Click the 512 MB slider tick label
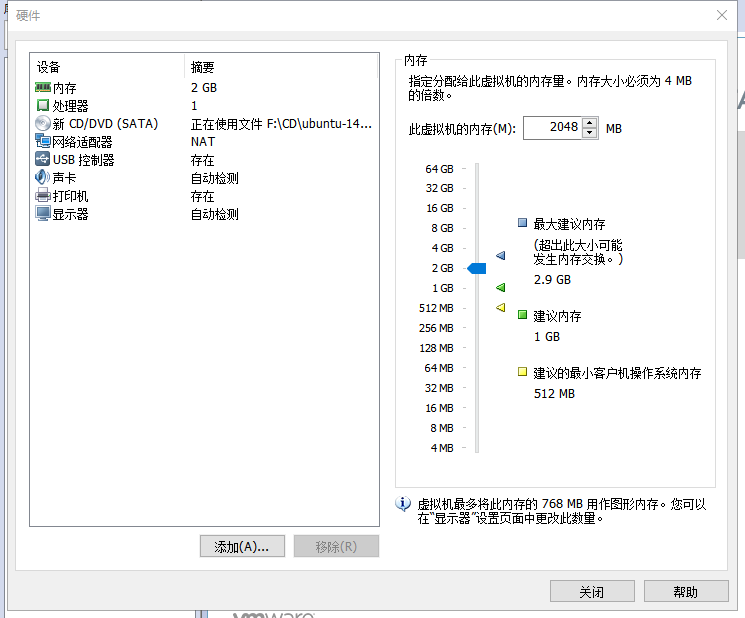 point(436,308)
